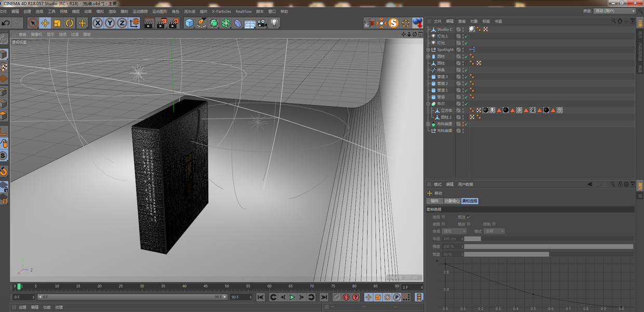Click the coordinate system globe icon

point(134,23)
